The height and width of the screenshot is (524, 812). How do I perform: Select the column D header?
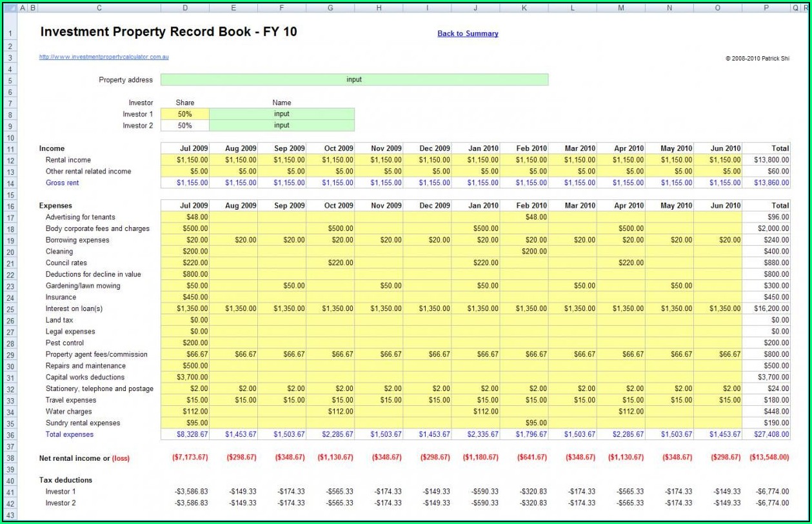tap(184, 8)
